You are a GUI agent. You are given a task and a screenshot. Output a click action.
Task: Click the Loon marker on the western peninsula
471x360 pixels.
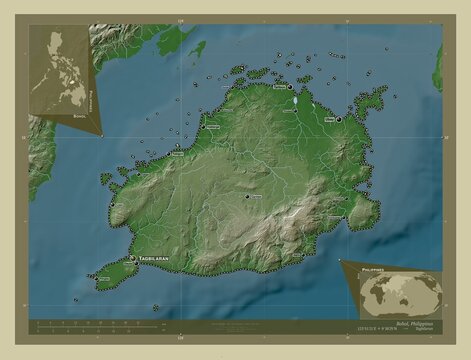click(113, 204)
